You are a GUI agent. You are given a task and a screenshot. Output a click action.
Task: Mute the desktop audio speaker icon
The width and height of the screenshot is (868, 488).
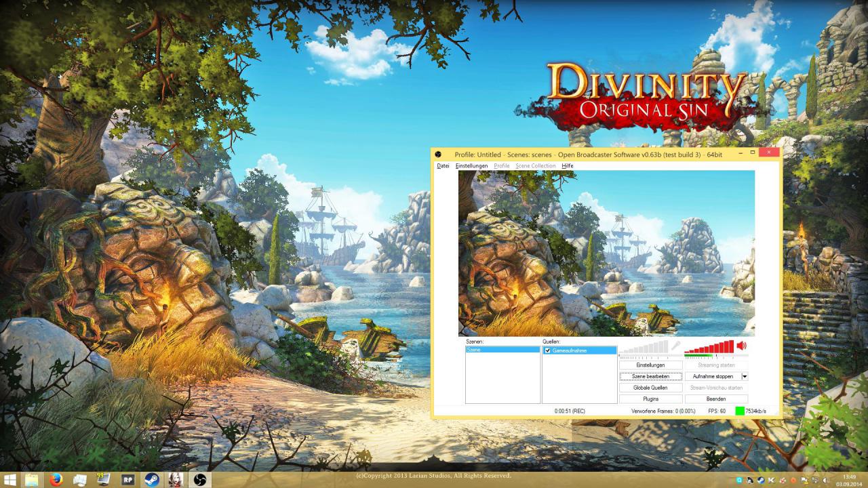coord(741,346)
